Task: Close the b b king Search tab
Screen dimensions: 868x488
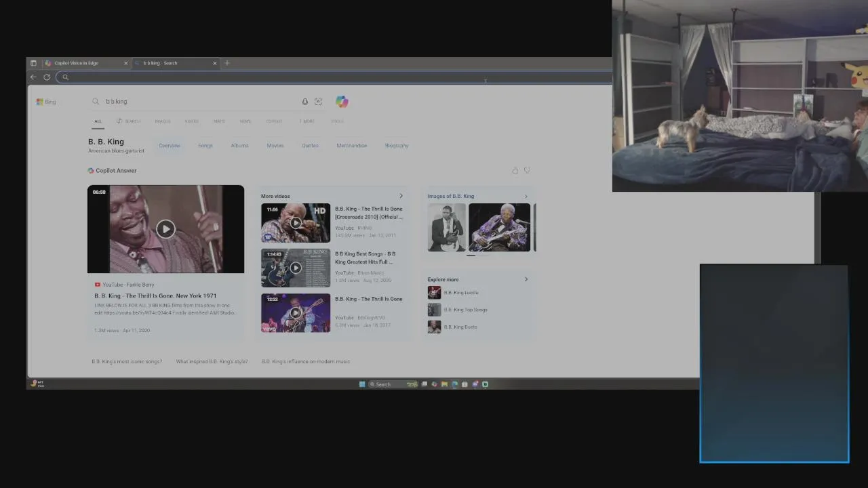Action: (x=215, y=63)
